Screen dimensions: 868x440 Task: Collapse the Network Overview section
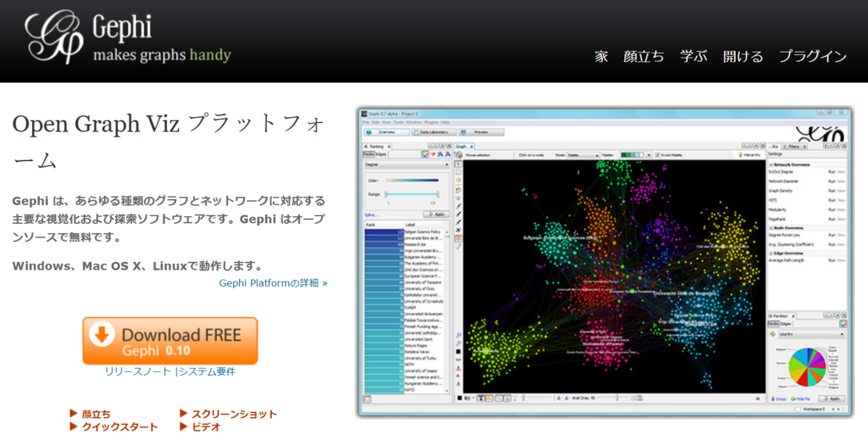point(771,165)
